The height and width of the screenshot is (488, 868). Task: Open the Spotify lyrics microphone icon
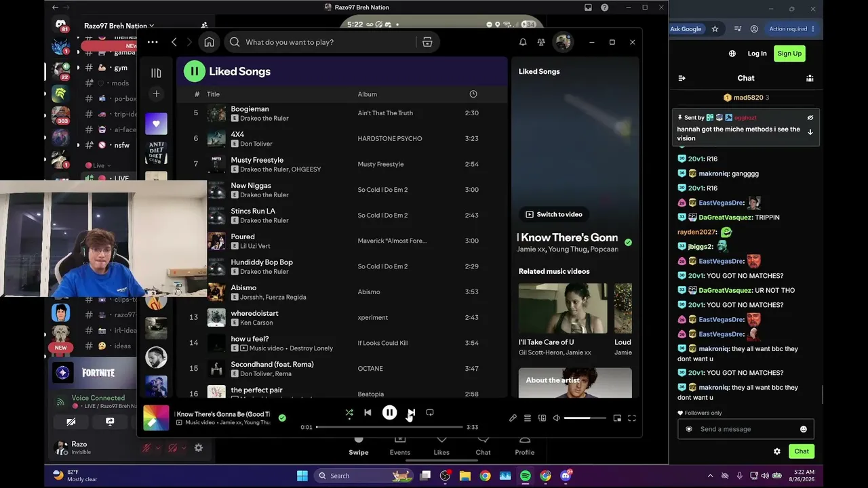[x=513, y=418]
